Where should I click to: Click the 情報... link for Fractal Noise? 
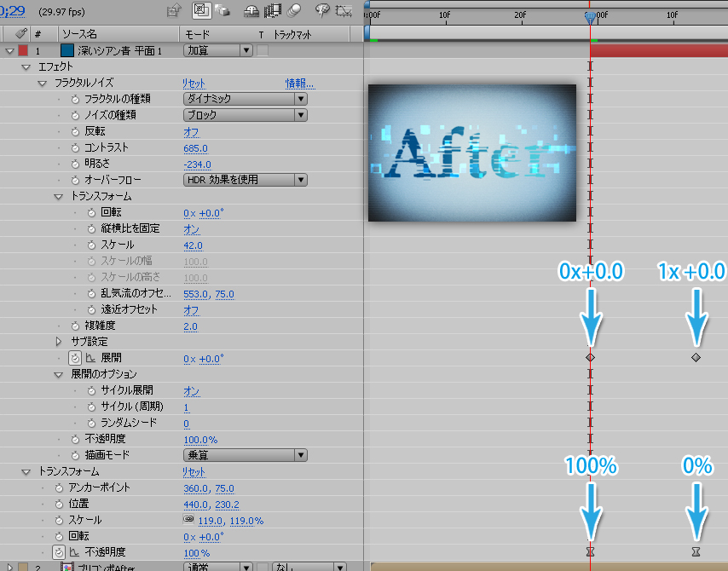299,84
